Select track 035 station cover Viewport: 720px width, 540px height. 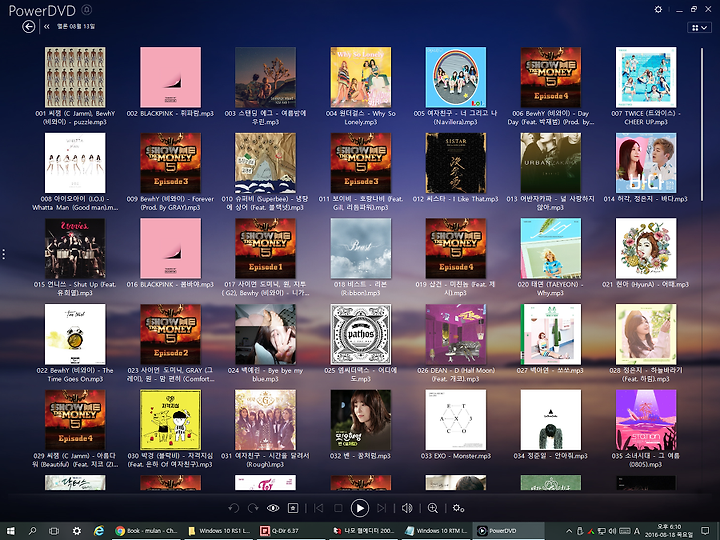[646, 420]
